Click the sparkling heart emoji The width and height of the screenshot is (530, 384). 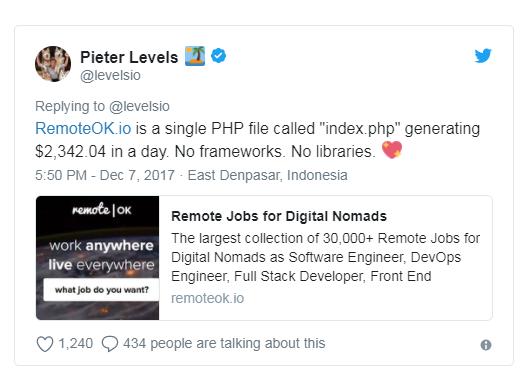tap(392, 150)
